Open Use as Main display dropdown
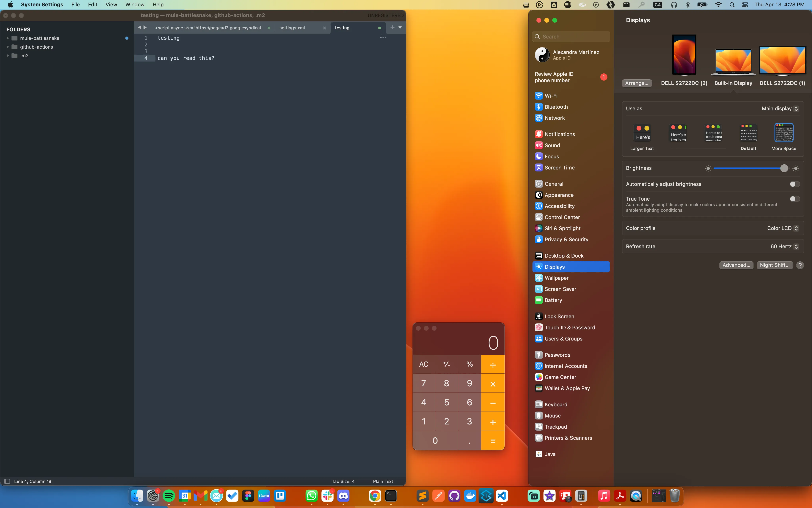Image resolution: width=812 pixels, height=508 pixels. pos(780,109)
